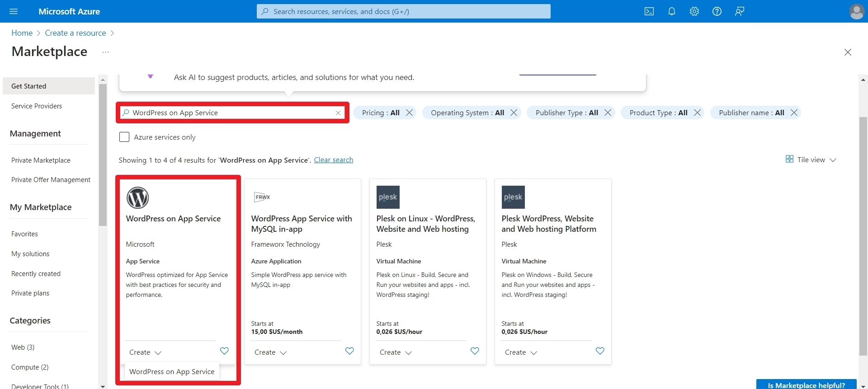Open Private Marketplace
868x389 pixels.
coord(41,160)
